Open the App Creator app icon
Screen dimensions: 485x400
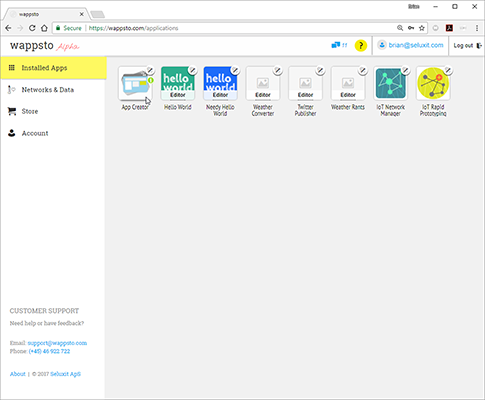135,83
